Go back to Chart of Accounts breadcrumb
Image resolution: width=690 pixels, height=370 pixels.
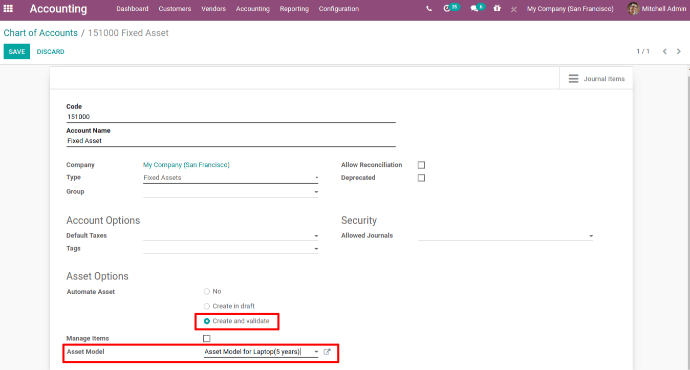click(x=40, y=33)
